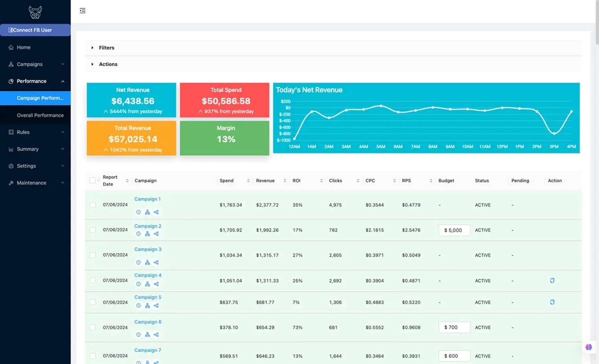
Task: Click the copy action icon for Campaign 5
Action: pyautogui.click(x=552, y=302)
